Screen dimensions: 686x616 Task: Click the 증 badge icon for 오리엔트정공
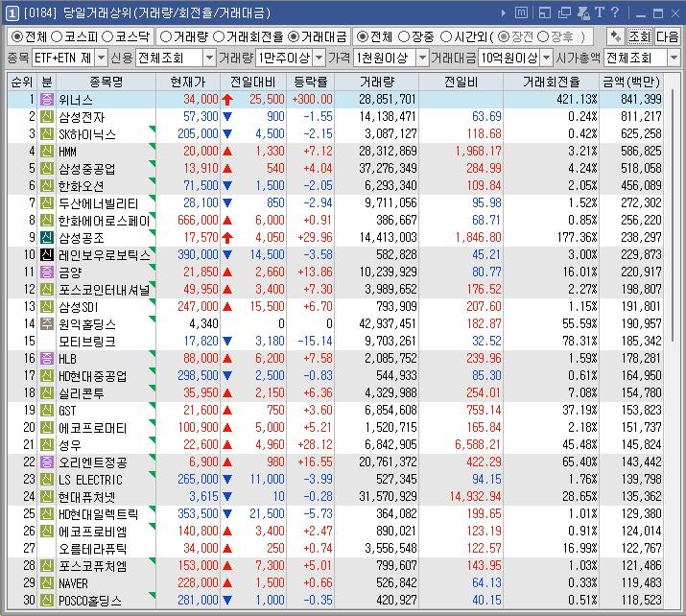(x=46, y=462)
